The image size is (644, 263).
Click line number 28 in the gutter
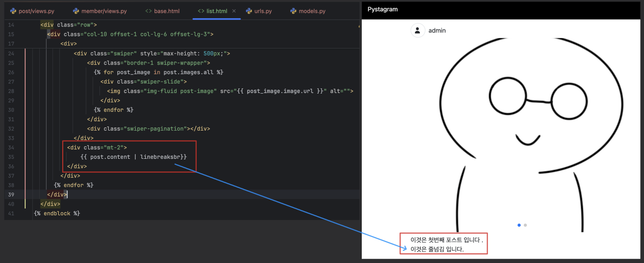tap(11, 91)
